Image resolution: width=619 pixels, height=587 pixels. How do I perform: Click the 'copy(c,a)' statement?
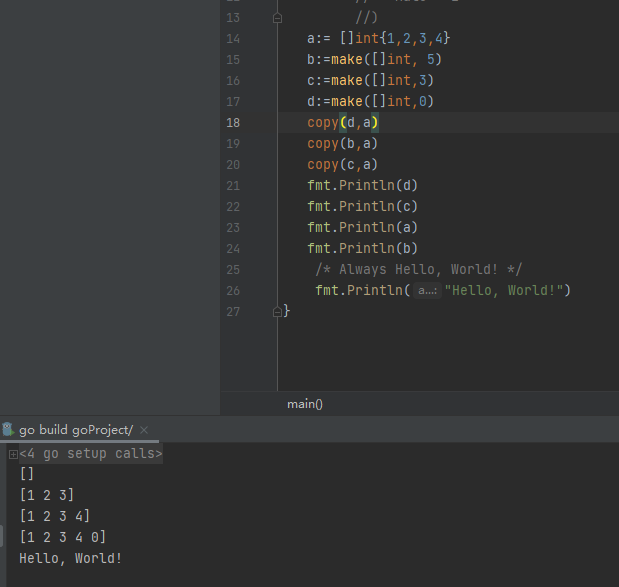(x=343, y=165)
